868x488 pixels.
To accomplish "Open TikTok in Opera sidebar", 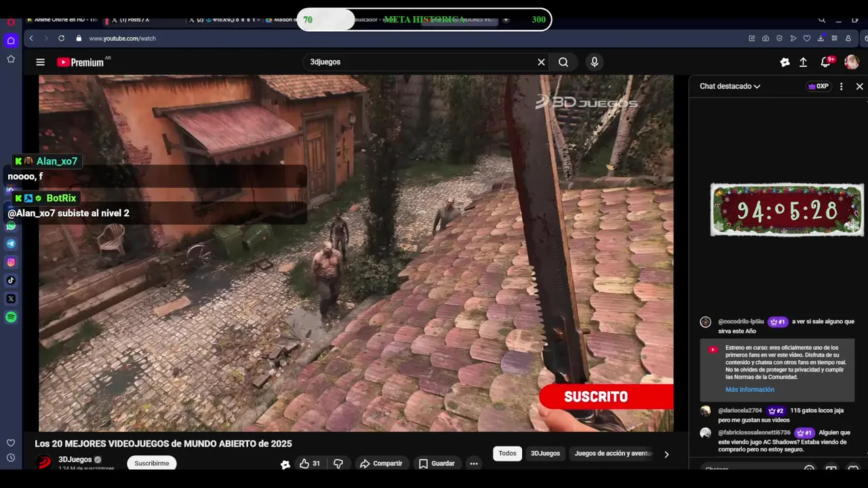I will pyautogui.click(x=11, y=281).
